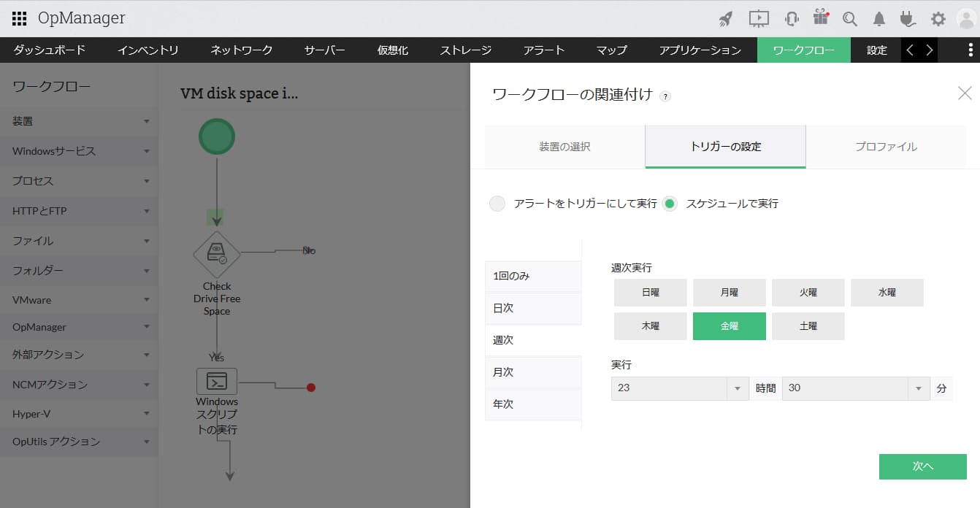
Task: Expand the ファイル category
Action: (x=79, y=241)
